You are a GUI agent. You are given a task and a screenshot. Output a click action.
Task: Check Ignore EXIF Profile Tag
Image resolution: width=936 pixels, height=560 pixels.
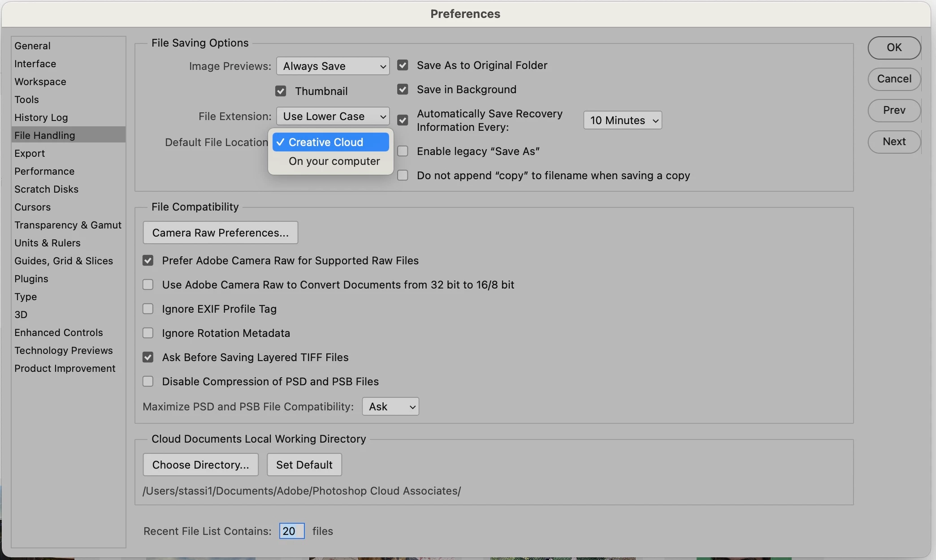point(148,309)
